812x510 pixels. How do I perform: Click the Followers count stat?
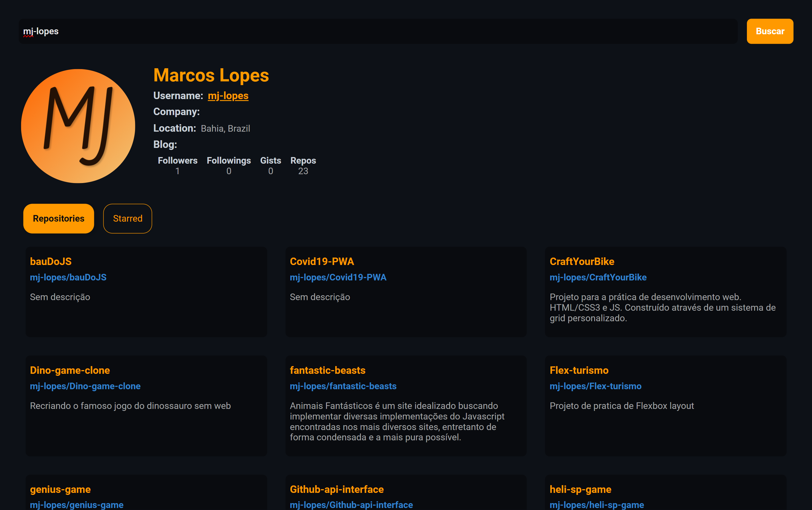[177, 166]
